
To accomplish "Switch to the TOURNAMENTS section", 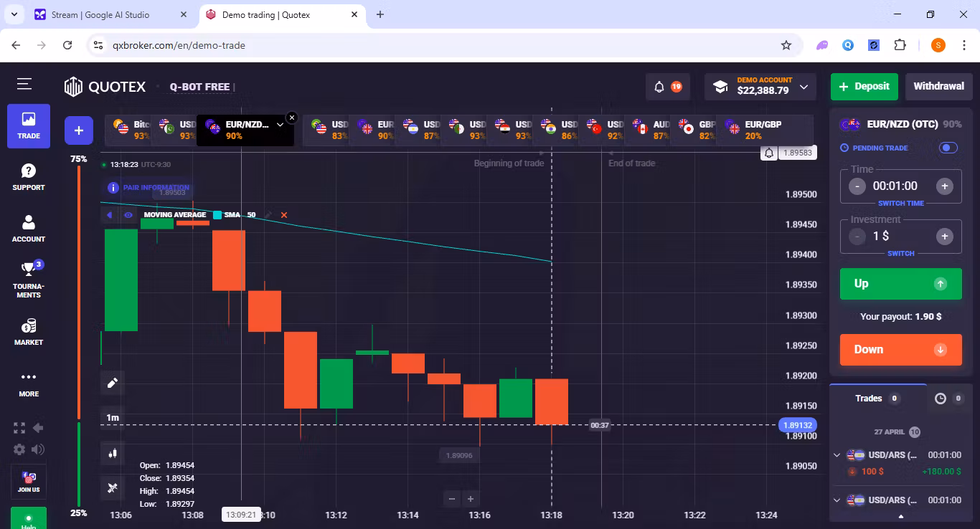I will tap(28, 276).
